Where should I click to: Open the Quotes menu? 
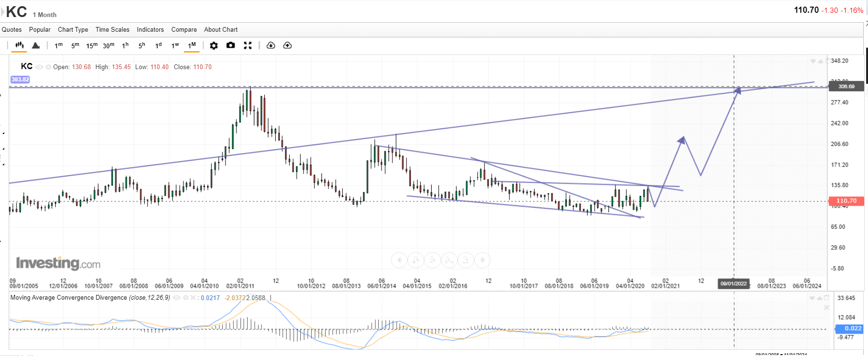(12, 29)
